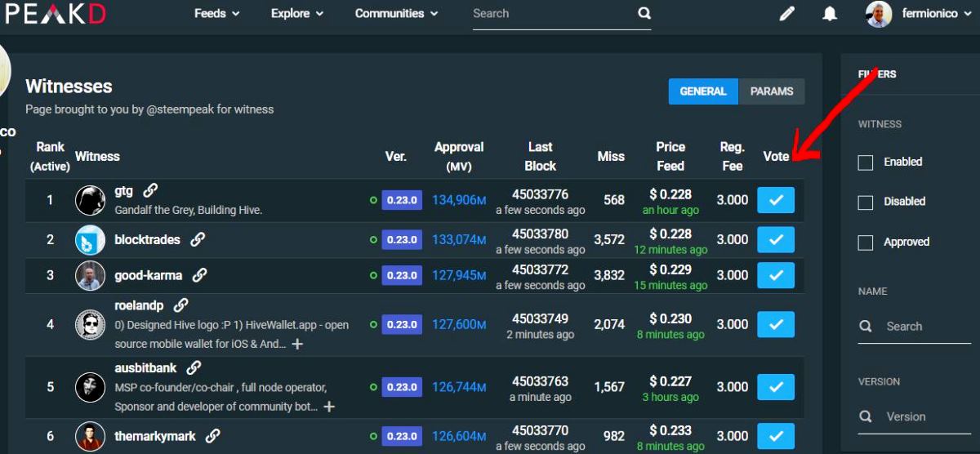Open roelandp witness profile name
The height and width of the screenshot is (454, 980).
pos(139,305)
